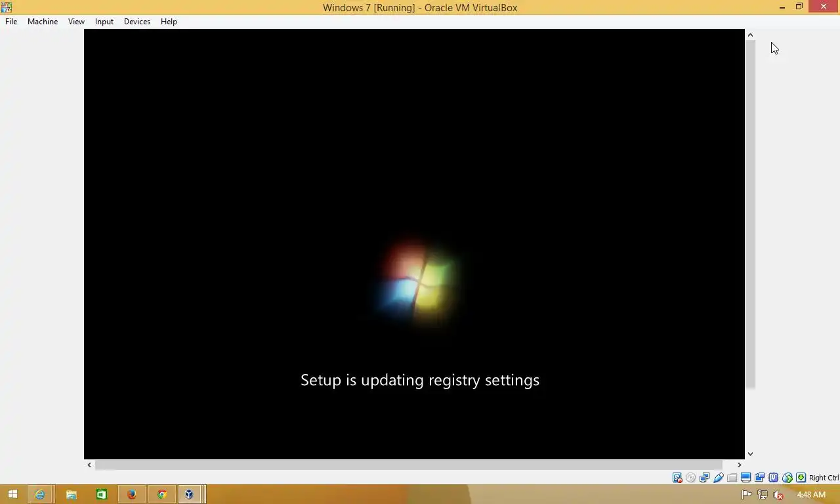Click the video capture indicator icon
Screen dimensions: 840x504
click(x=760, y=478)
